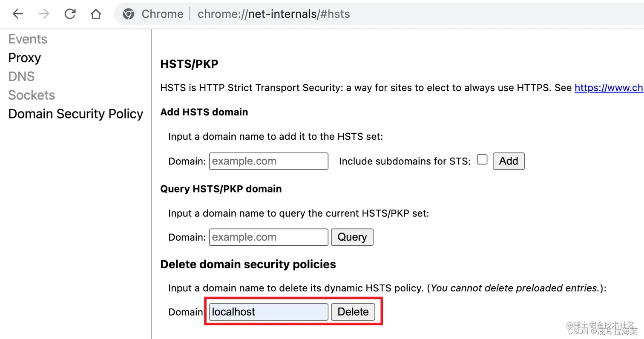Viewport: 644px width, 339px height.
Task: Enable Include subdomains for STS checkbox
Action: pos(482,160)
